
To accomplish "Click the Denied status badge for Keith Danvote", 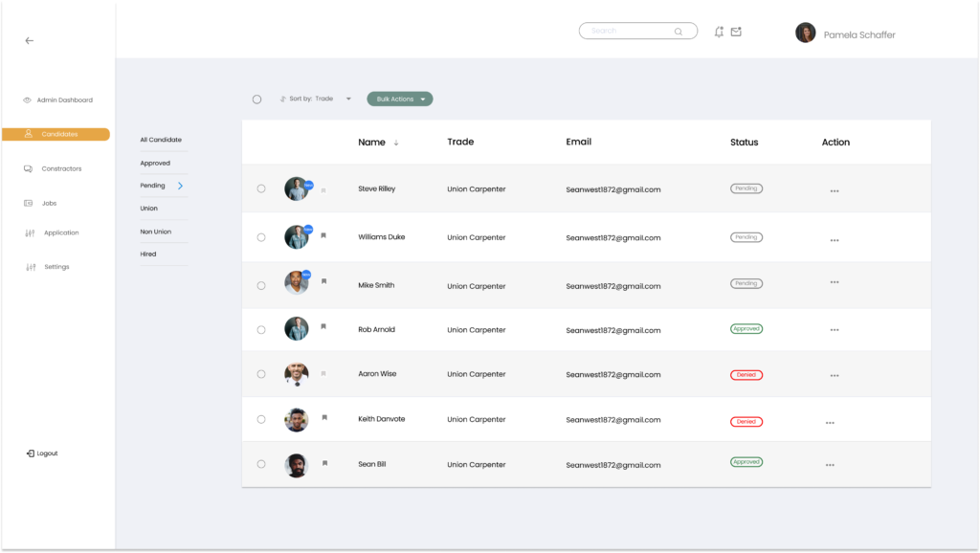I will pos(746,421).
